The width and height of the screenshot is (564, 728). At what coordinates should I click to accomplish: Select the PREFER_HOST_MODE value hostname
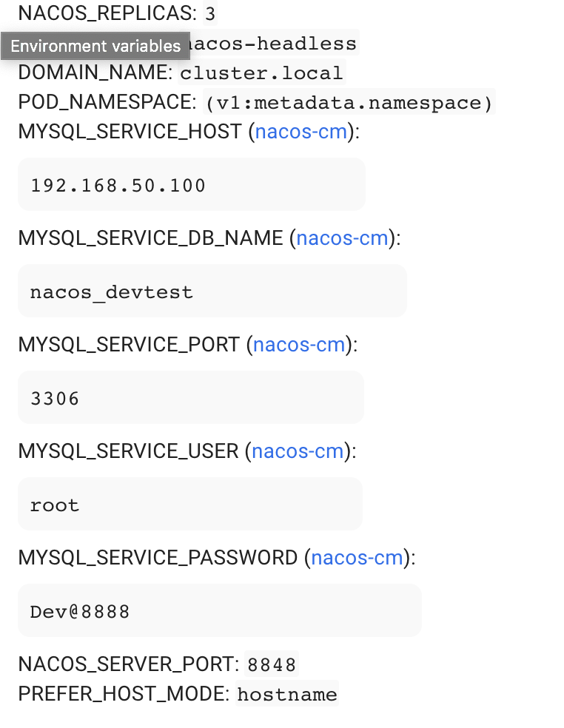tap(286, 694)
